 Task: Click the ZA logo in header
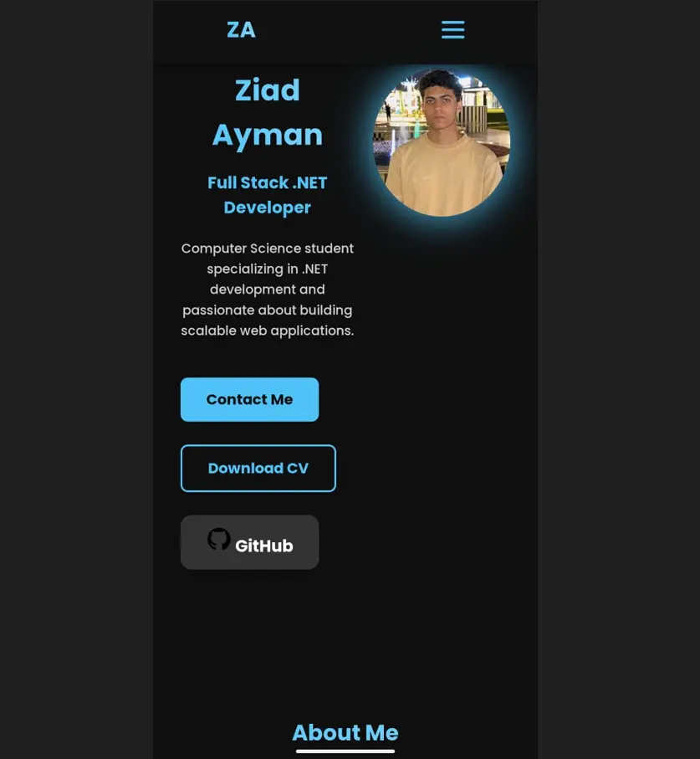pyautogui.click(x=241, y=30)
